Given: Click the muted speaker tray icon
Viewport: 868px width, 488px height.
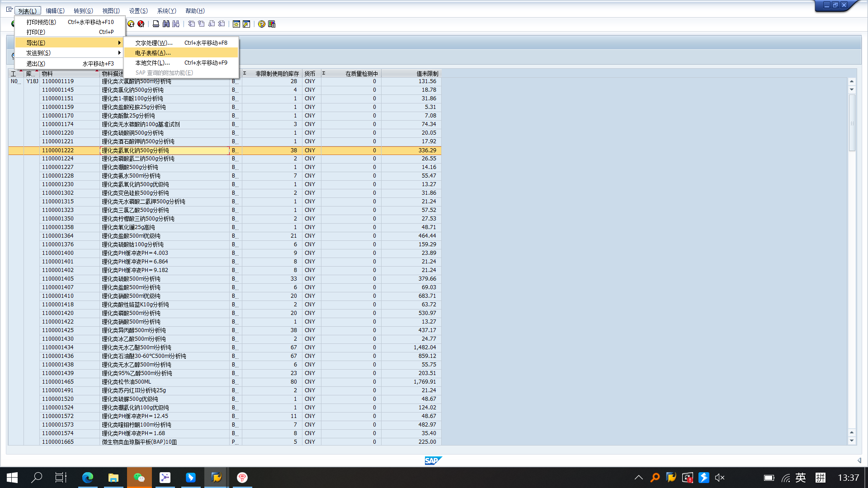Looking at the screenshot, I should coord(720,478).
